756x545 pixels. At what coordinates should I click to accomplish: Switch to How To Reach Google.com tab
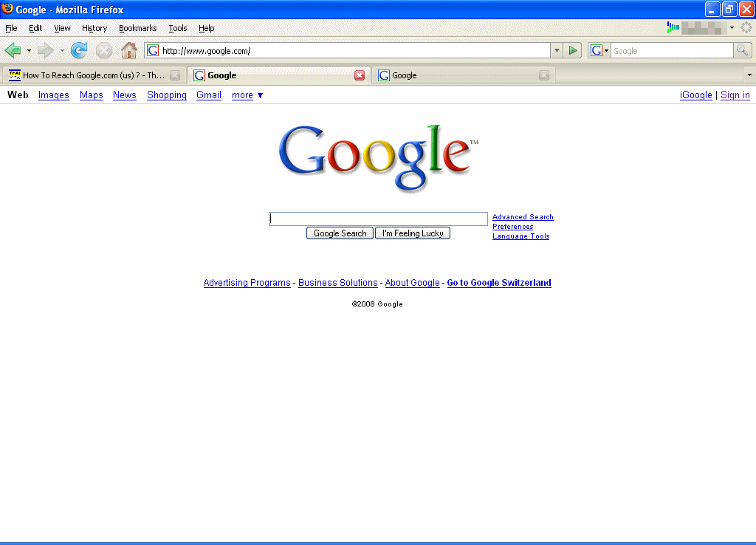click(94, 75)
